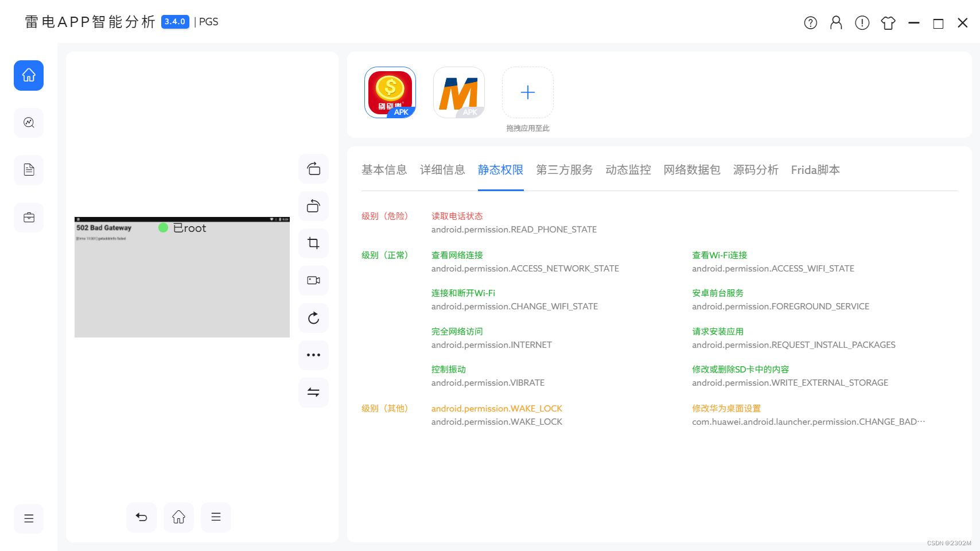The image size is (980, 551).
Task: Open the help question mark icon
Action: coord(810,23)
